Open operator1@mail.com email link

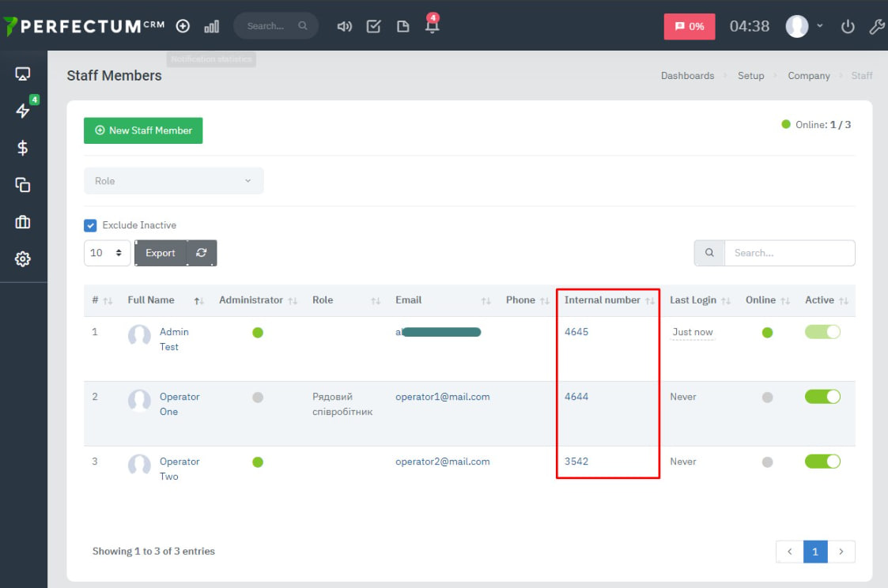pos(442,397)
